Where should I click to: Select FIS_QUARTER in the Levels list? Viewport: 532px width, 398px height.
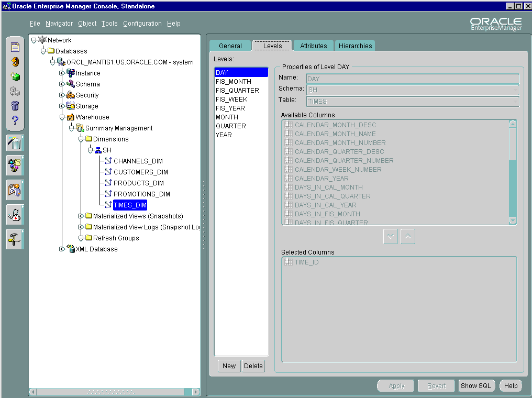[237, 91]
